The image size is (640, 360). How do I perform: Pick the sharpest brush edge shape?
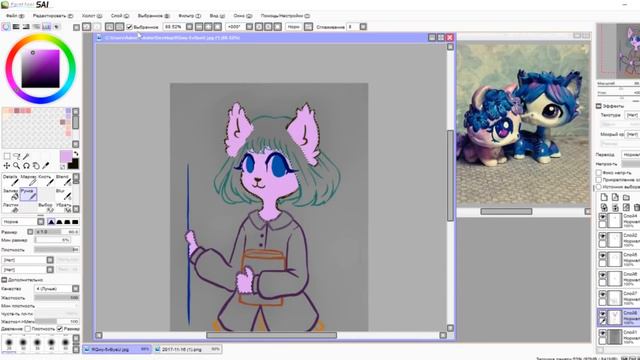click(x=51, y=222)
